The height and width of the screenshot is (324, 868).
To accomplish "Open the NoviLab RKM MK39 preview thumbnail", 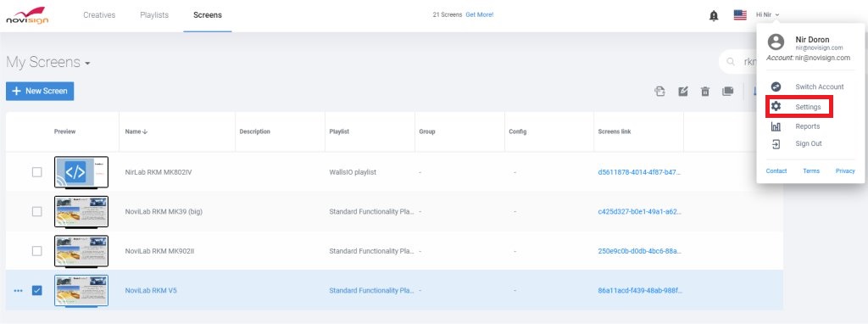I will pyautogui.click(x=81, y=211).
